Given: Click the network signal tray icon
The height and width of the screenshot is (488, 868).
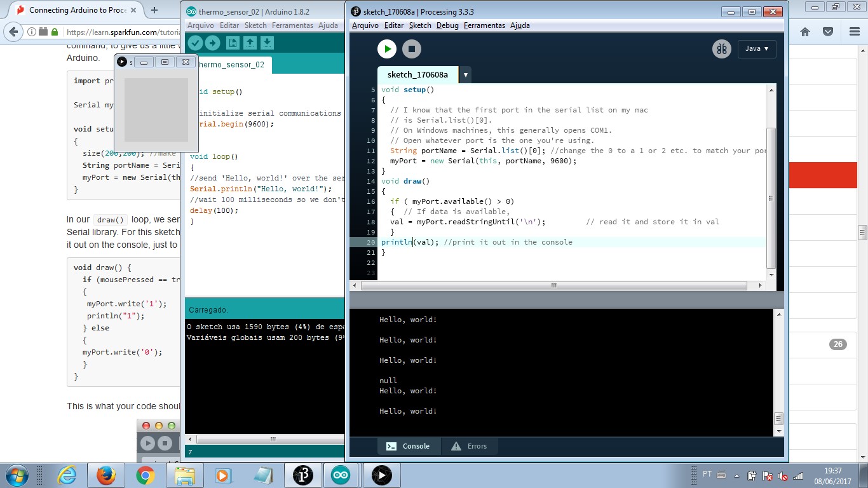Looking at the screenshot, I should (x=799, y=475).
